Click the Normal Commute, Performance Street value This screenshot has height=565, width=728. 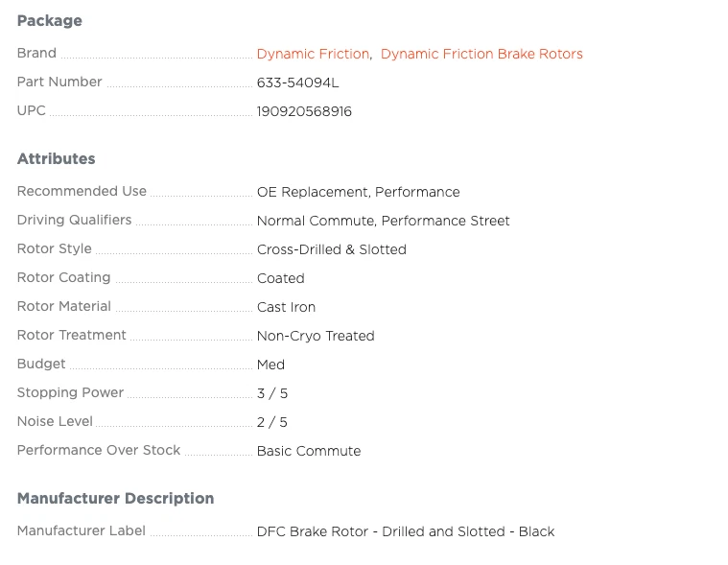(383, 221)
